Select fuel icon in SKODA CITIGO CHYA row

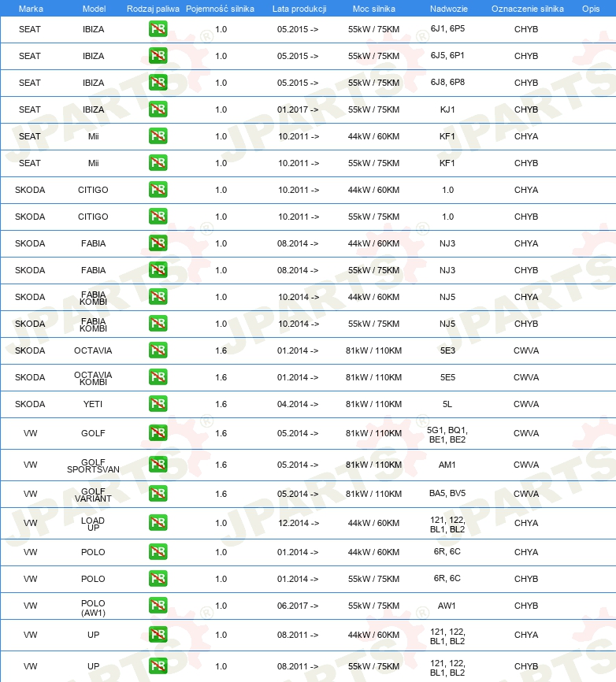click(x=158, y=190)
